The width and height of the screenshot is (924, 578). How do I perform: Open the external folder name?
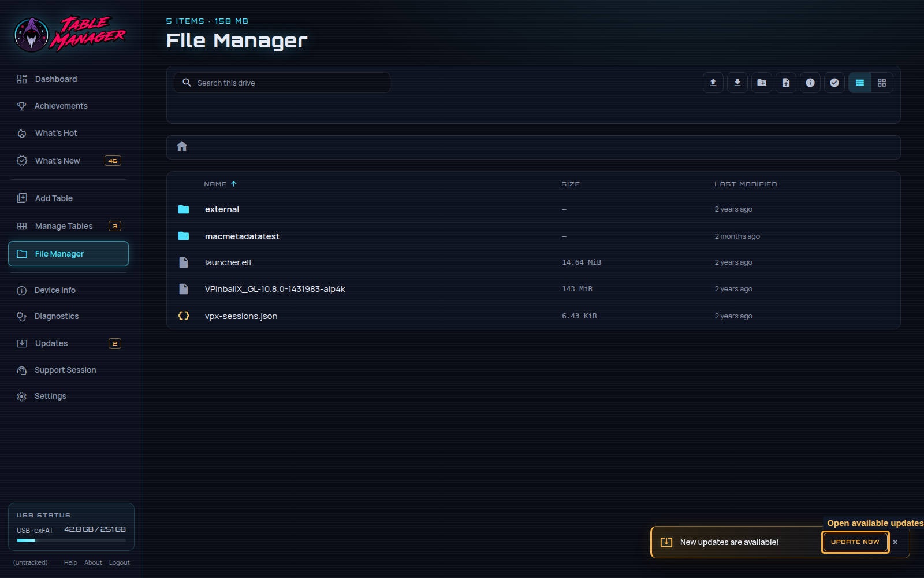222,209
